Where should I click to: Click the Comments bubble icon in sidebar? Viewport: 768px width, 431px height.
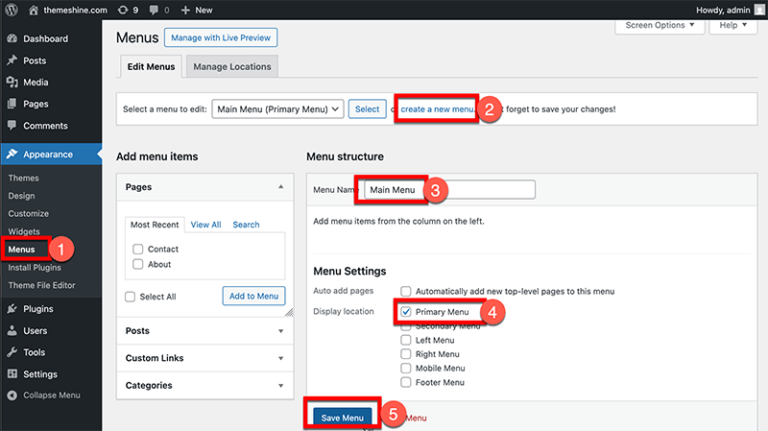click(x=11, y=126)
